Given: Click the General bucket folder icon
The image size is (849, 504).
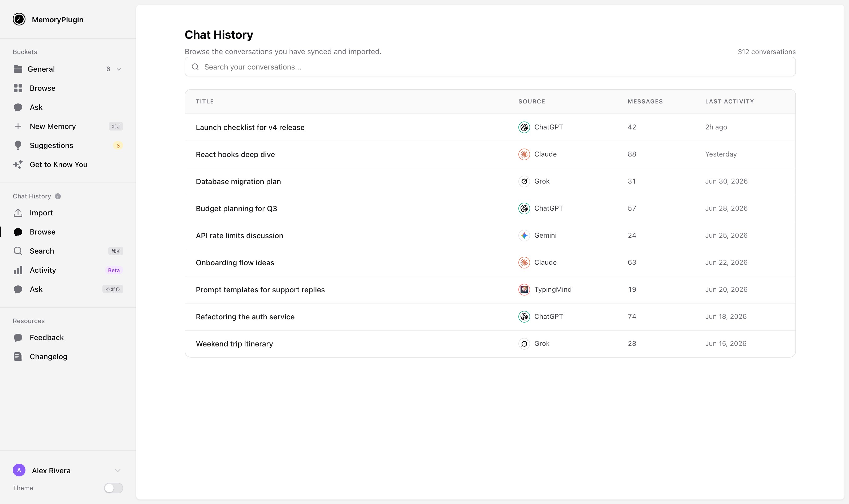Looking at the screenshot, I should click(x=18, y=69).
